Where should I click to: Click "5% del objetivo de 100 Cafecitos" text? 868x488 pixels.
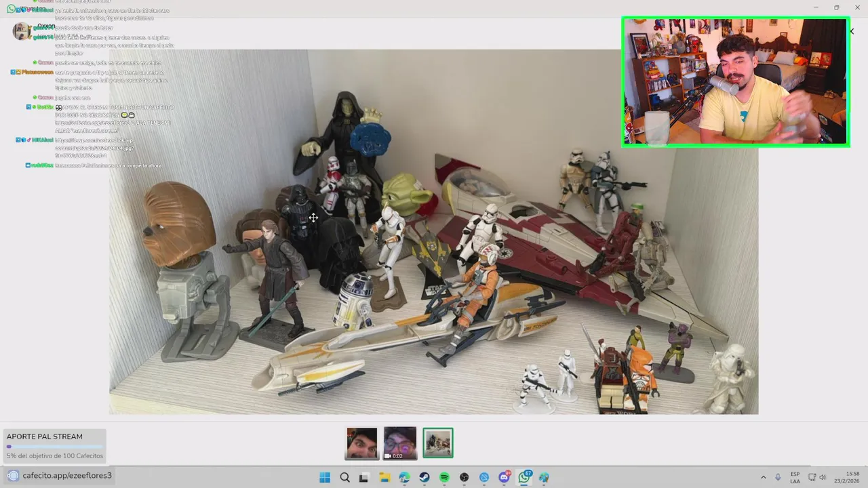[55, 456]
